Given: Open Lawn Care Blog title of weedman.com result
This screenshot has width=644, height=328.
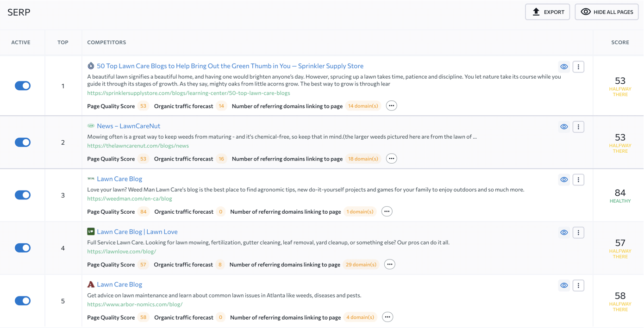Looking at the screenshot, I should (x=119, y=179).
